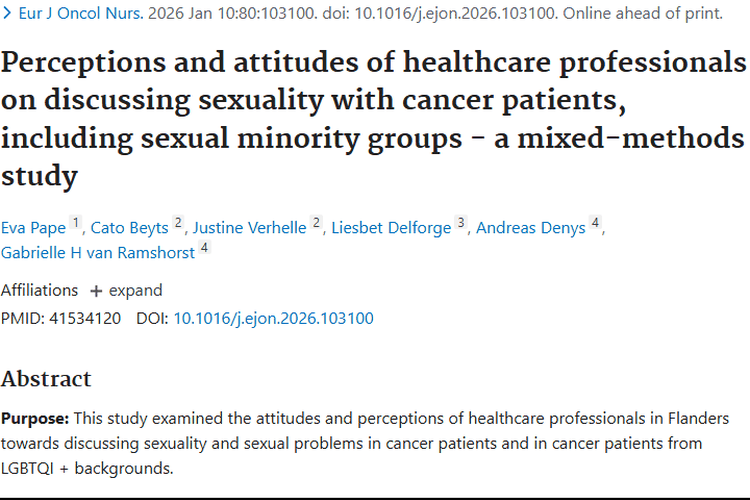Open Gabrielle H van Ramshorst author link
This screenshot has height=500, width=750.
pyautogui.click(x=98, y=253)
